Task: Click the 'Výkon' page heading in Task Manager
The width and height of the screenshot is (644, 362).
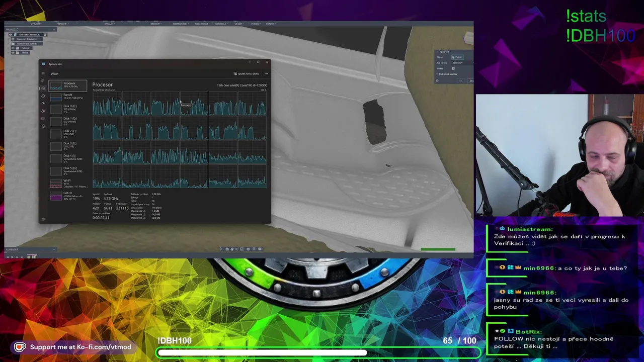Action: [x=54, y=74]
